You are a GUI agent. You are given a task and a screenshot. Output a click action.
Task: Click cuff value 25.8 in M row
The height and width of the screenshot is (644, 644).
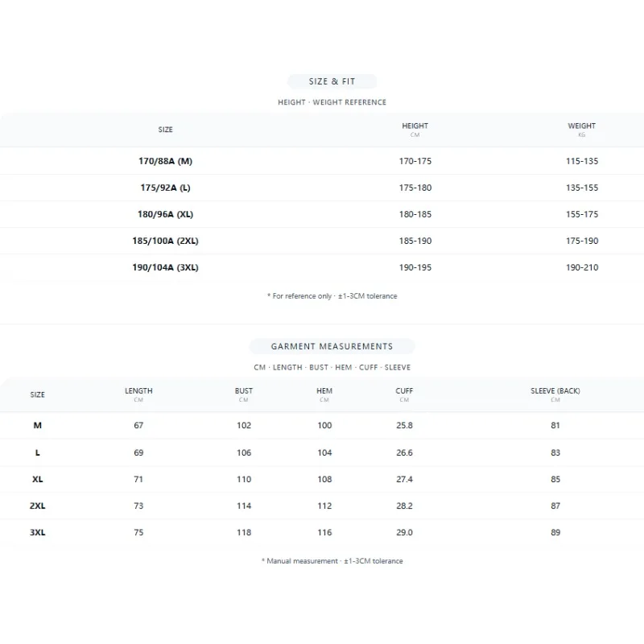pyautogui.click(x=405, y=426)
